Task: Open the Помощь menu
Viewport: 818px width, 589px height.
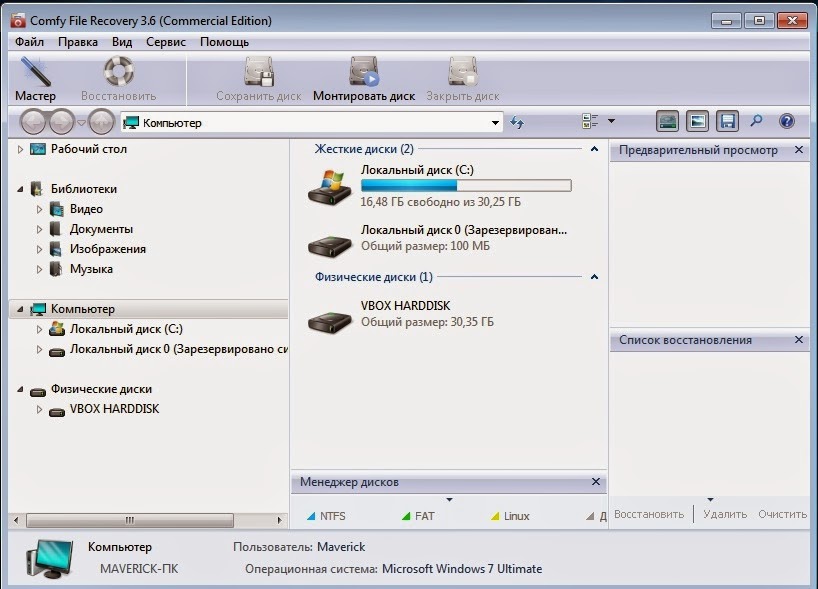Action: click(x=224, y=42)
